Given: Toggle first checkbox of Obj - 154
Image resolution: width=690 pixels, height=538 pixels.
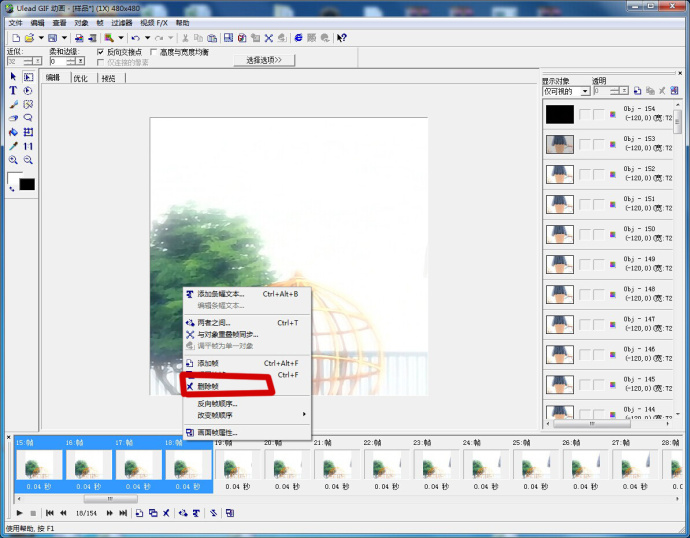Looking at the screenshot, I should click(584, 114).
